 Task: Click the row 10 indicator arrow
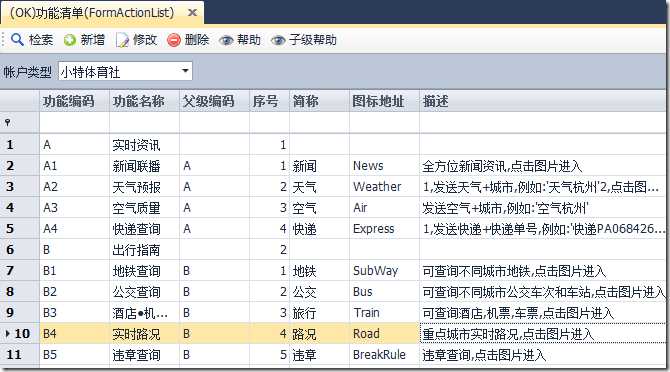pos(7,333)
